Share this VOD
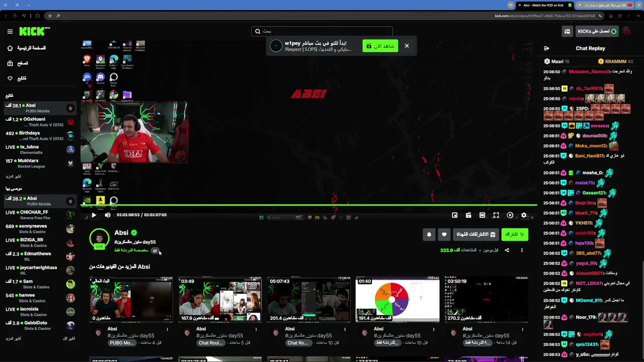 coord(507,250)
